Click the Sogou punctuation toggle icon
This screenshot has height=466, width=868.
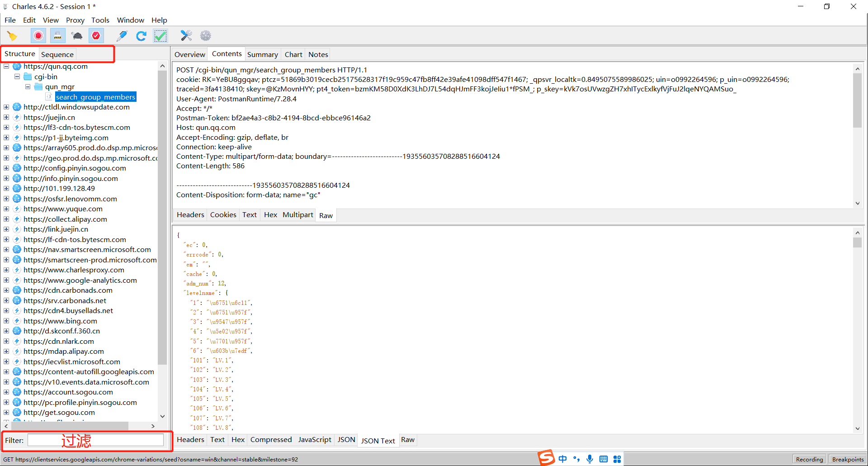576,459
